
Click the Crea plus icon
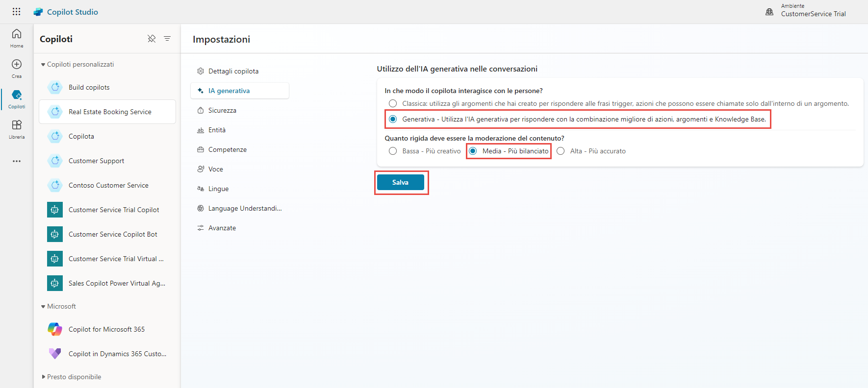[17, 64]
